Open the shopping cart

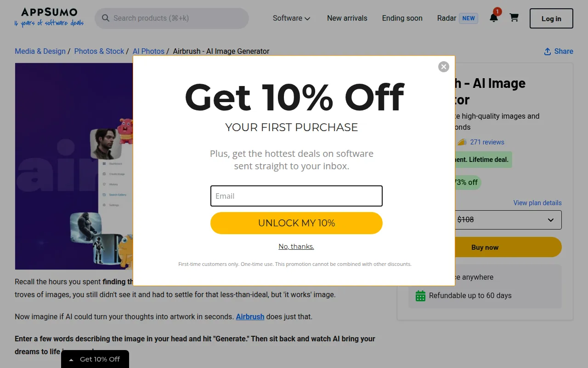pyautogui.click(x=514, y=18)
